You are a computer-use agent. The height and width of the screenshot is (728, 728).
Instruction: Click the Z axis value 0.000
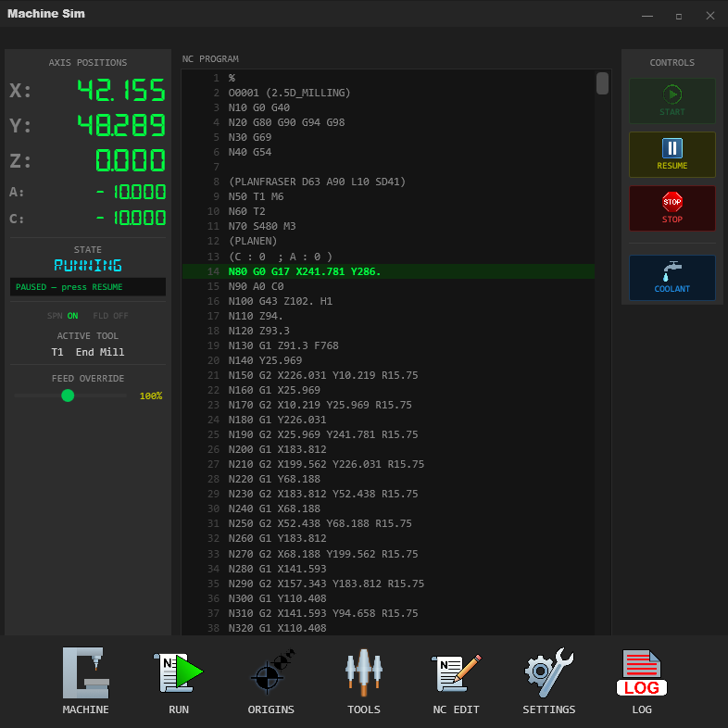click(x=131, y=160)
